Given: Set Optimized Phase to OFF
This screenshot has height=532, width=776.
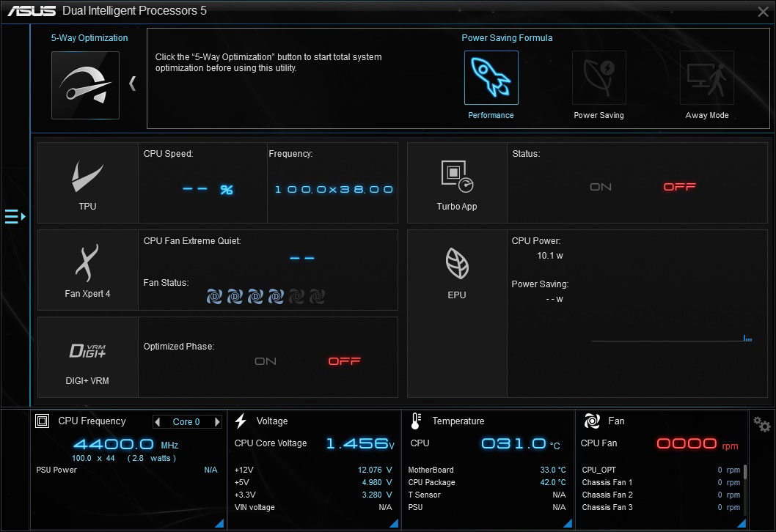Looking at the screenshot, I should [345, 361].
